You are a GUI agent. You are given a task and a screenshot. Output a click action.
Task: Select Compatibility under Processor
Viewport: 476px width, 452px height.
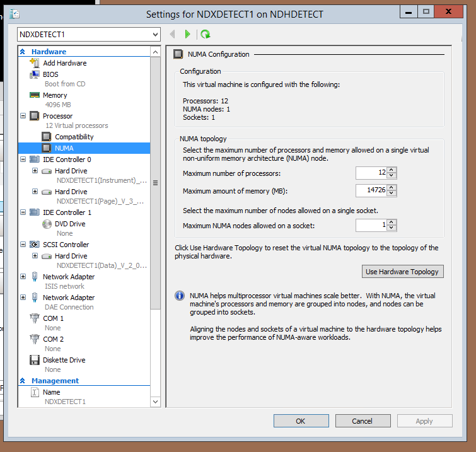tap(74, 137)
